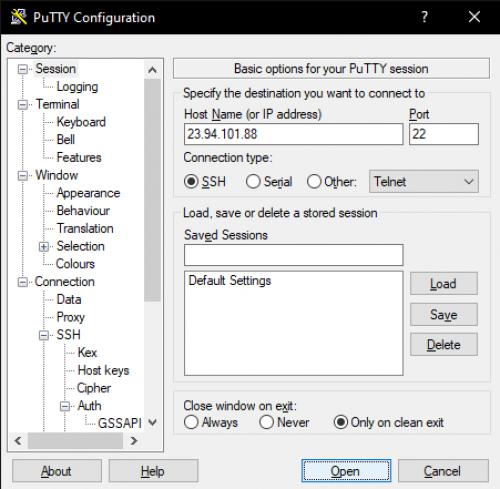Image resolution: width=500 pixels, height=489 pixels.
Task: Click the Help button
Action: (153, 471)
